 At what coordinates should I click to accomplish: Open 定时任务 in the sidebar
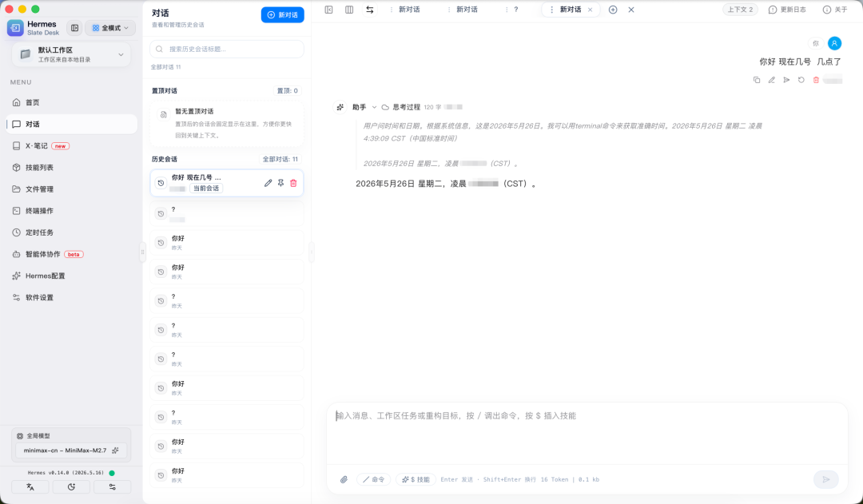click(72, 232)
